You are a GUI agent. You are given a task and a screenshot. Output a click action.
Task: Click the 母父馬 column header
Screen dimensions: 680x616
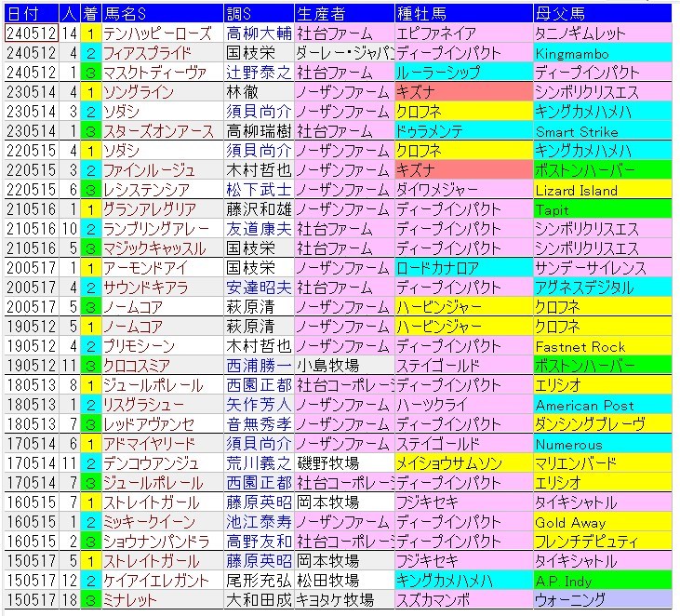603,14
